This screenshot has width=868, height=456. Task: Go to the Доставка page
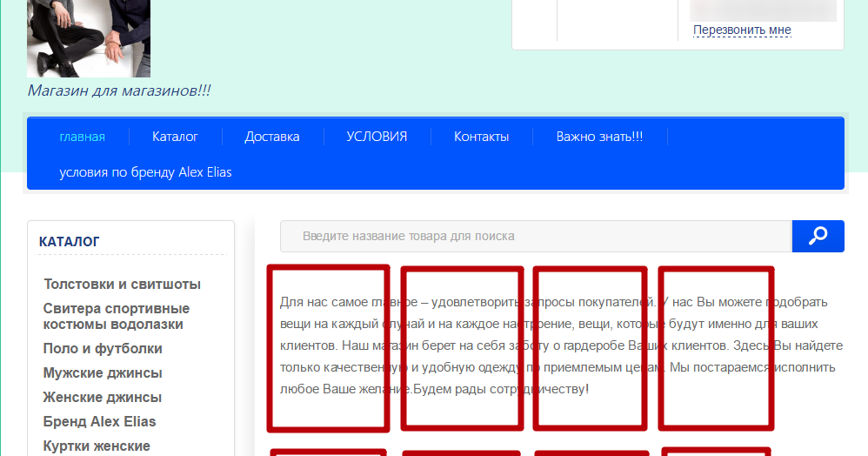coord(272,137)
